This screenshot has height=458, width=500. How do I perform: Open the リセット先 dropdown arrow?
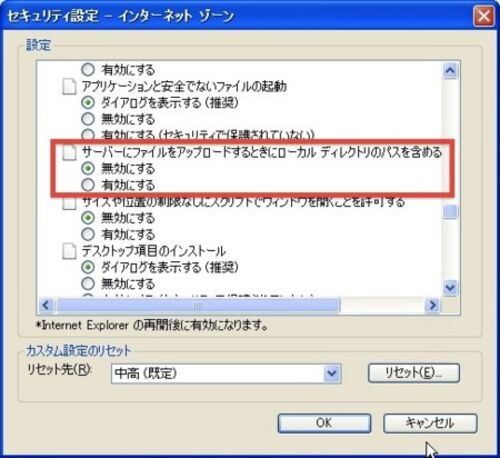pyautogui.click(x=332, y=373)
